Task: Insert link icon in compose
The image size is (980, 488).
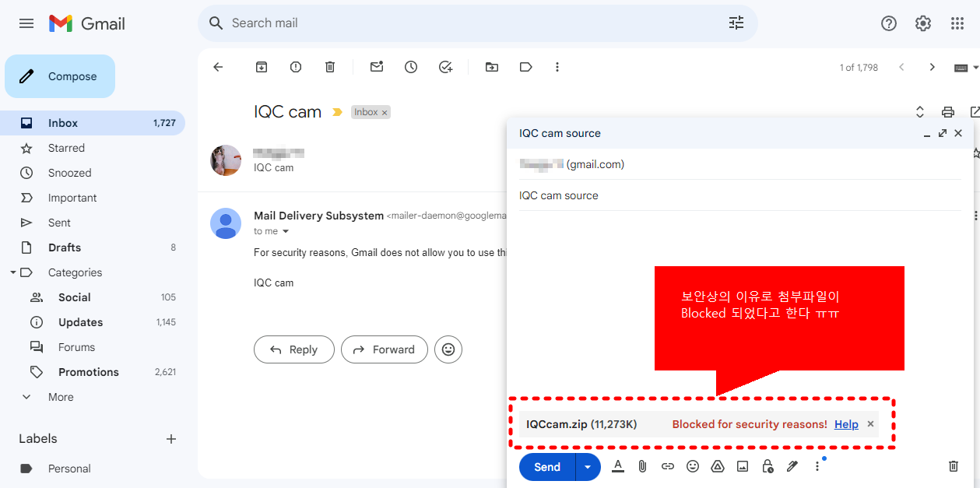Action: [668, 466]
